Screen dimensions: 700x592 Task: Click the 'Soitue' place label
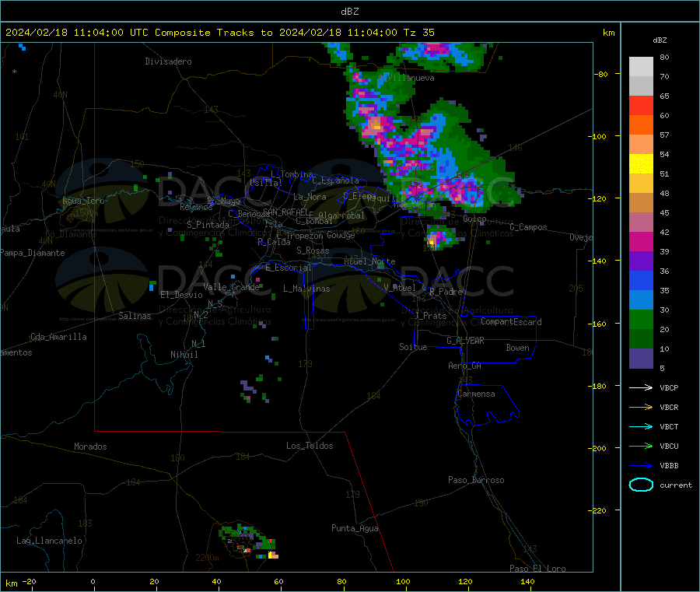coord(413,347)
